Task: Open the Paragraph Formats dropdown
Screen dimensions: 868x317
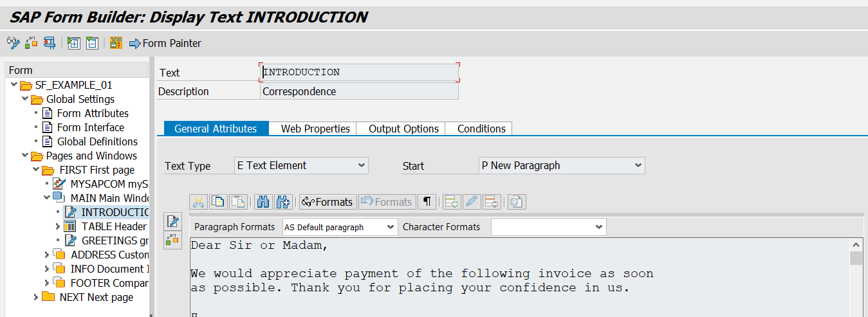Action: point(340,227)
